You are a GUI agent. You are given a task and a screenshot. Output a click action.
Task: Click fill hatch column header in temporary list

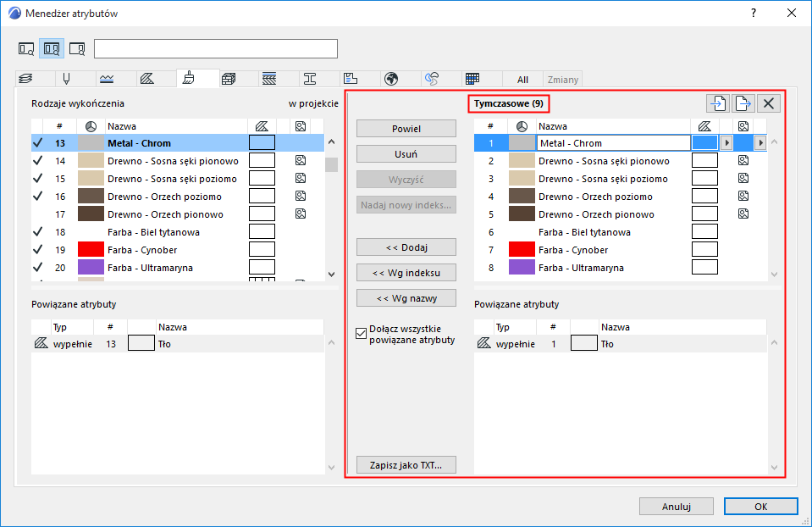tap(704, 126)
